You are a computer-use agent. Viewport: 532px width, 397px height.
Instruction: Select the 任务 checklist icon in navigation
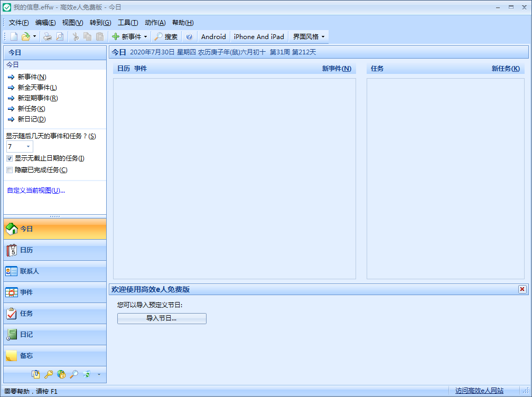point(12,314)
